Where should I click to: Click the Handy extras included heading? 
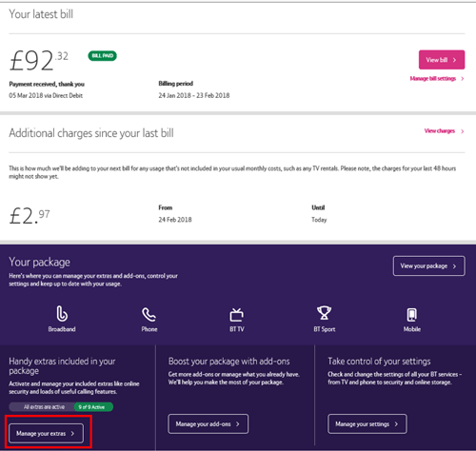click(x=62, y=365)
